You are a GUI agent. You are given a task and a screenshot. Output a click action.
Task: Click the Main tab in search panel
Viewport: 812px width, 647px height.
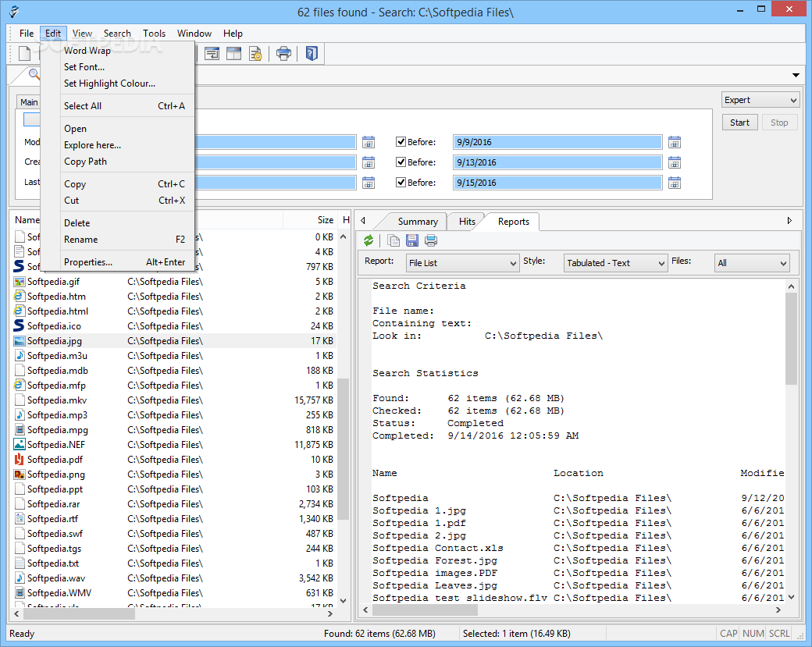[28, 102]
